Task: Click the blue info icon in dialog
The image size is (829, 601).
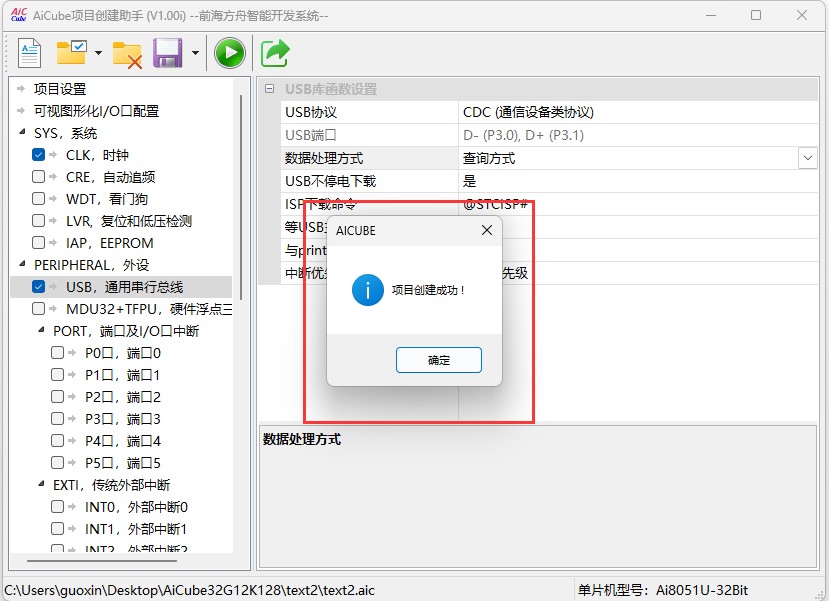Action: coord(367,290)
